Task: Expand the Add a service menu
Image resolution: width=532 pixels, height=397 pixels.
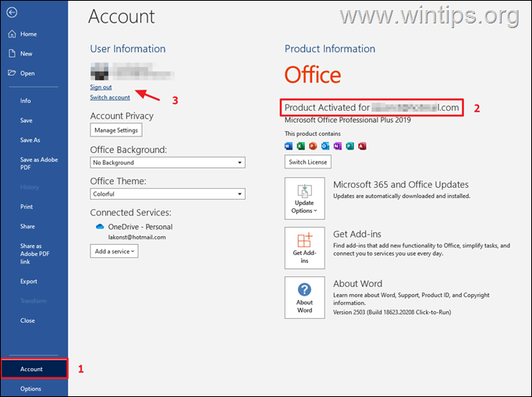Action: pyautogui.click(x=114, y=251)
